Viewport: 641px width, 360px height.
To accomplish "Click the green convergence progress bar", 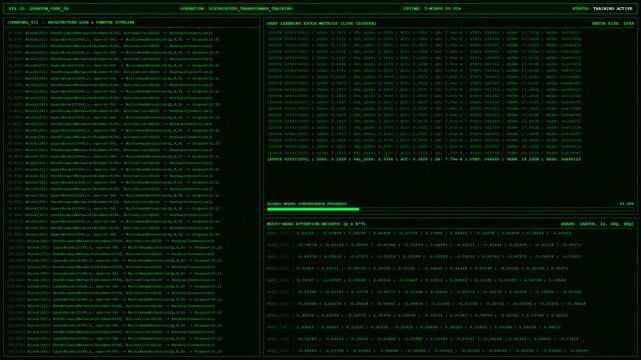I will click(x=450, y=209).
